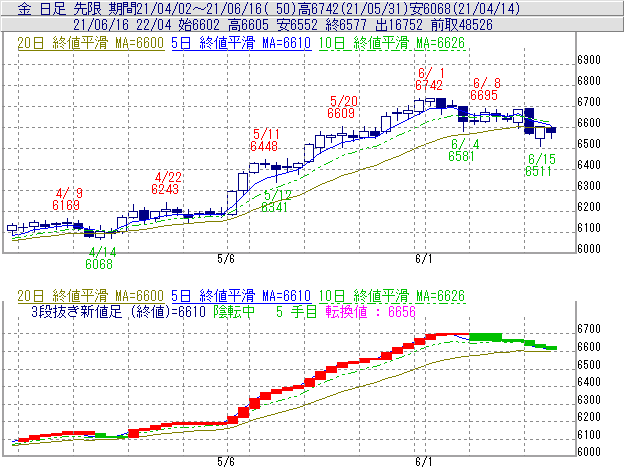
Task: Click the 前取48526 value in header
Action: pyautogui.click(x=462, y=25)
